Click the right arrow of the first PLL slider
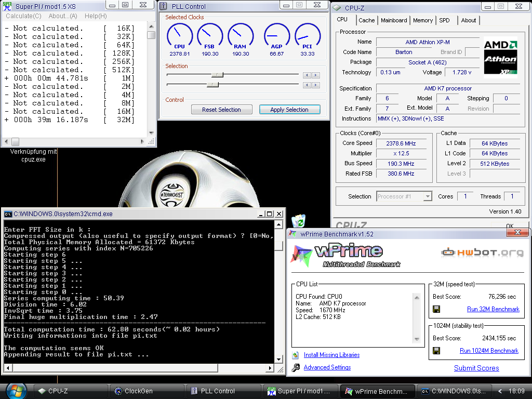Image resolution: width=532 pixels, height=399 pixels. 316,75
